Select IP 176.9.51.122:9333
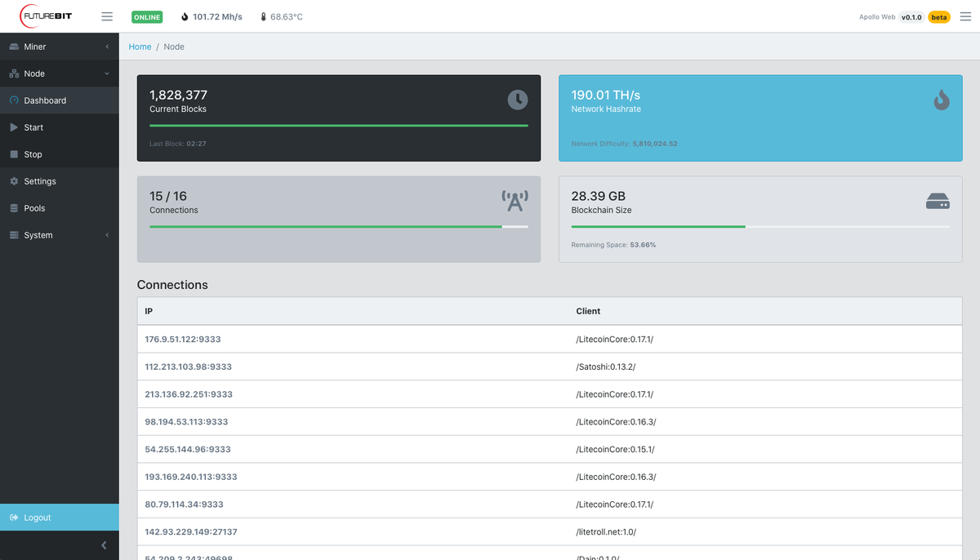 183,339
